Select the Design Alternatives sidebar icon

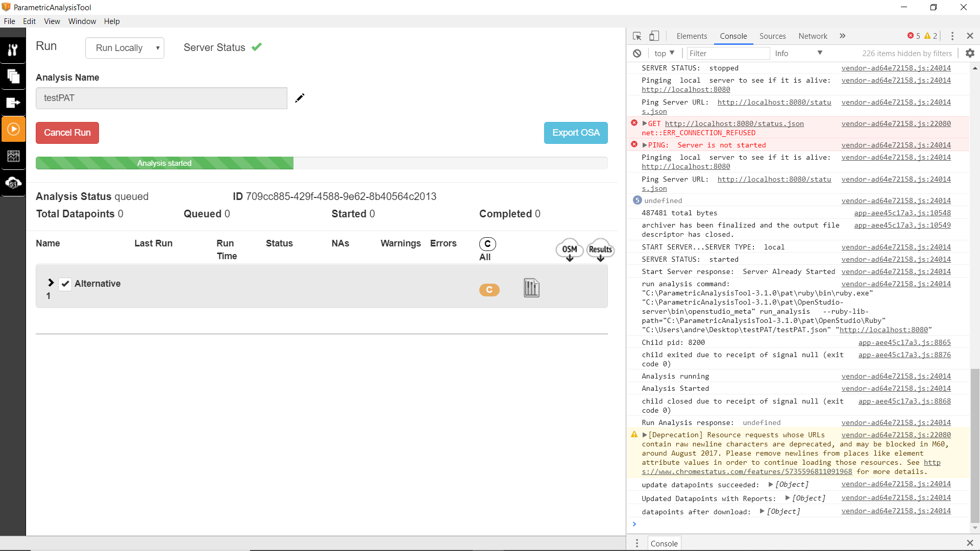tap(14, 77)
